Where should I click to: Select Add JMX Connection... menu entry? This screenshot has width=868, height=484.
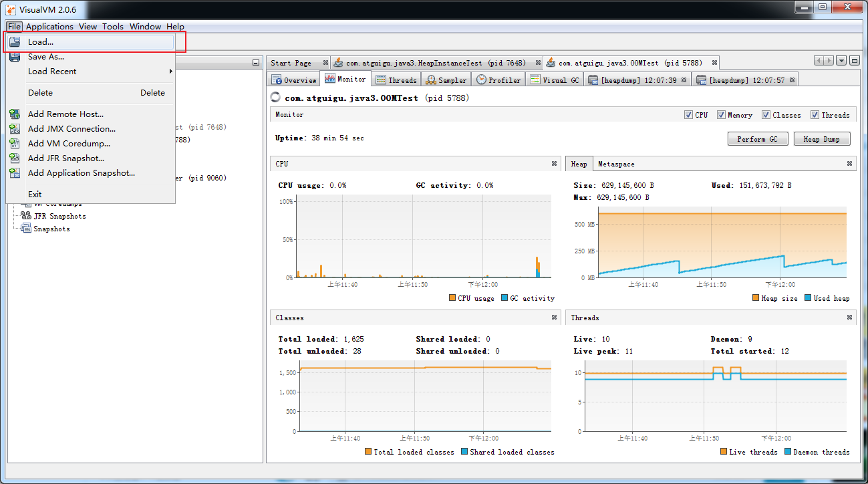pos(90,129)
